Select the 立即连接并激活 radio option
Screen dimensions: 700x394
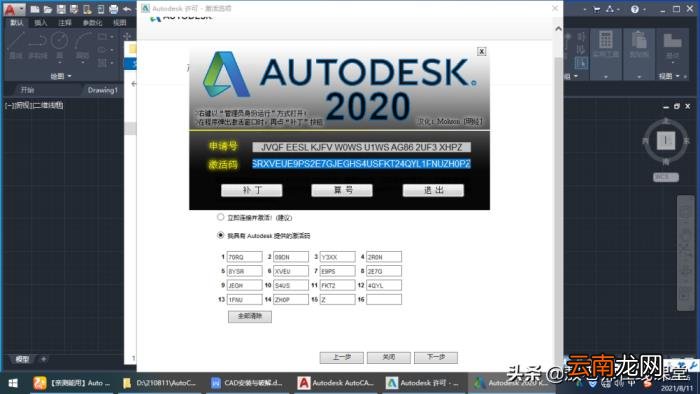point(220,217)
